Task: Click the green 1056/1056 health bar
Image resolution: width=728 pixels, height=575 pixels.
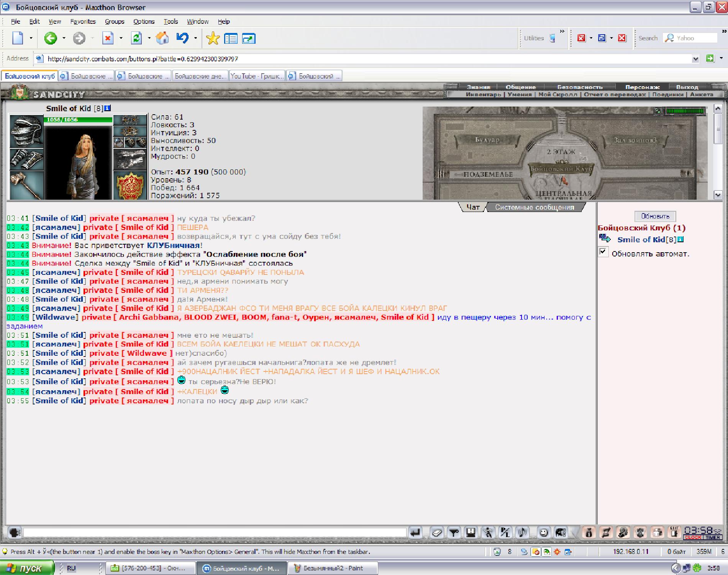Action: coord(78,120)
